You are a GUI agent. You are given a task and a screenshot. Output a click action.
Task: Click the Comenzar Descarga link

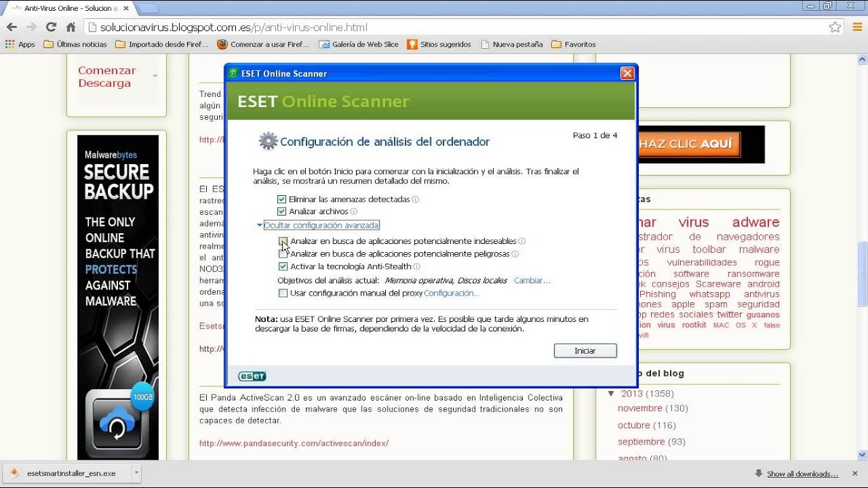[x=107, y=77]
